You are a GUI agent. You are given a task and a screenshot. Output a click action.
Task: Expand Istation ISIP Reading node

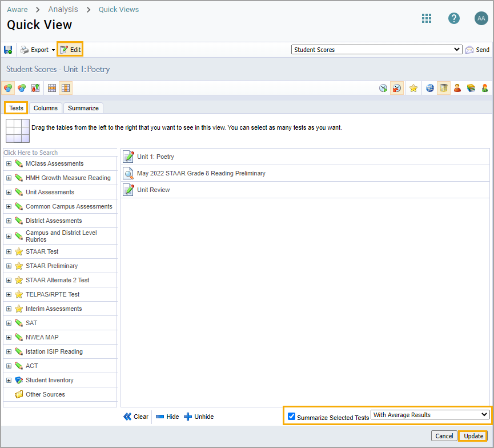(x=9, y=351)
